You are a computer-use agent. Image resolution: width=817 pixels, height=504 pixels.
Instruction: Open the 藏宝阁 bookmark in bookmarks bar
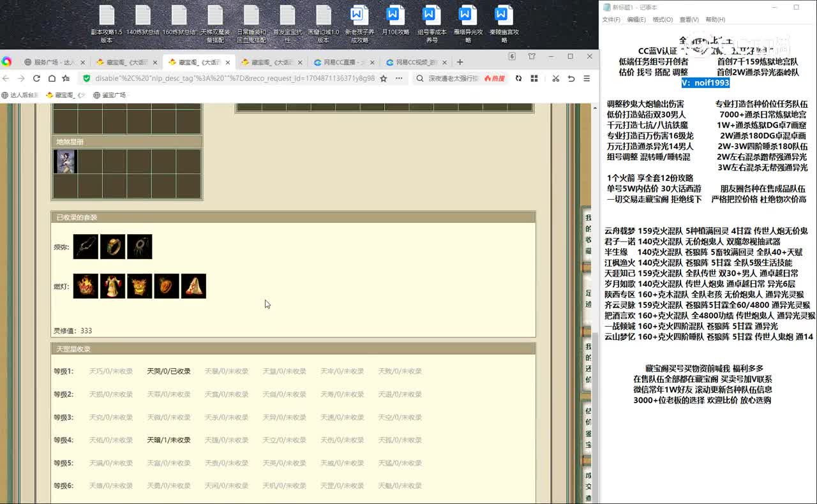point(66,95)
